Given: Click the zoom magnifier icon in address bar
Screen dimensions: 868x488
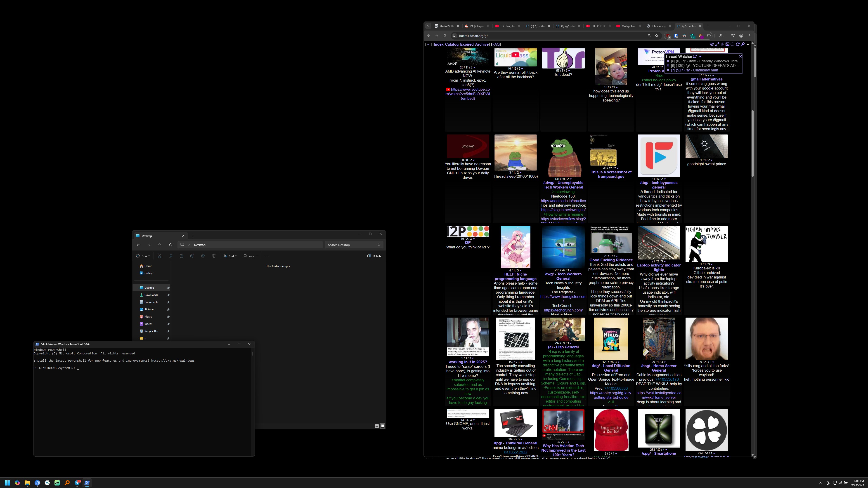Looking at the screenshot, I should (x=649, y=36).
